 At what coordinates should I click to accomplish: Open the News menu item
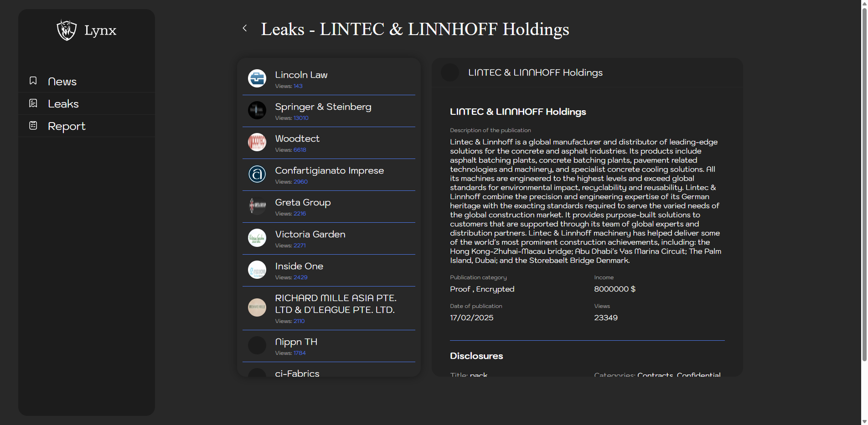[62, 82]
